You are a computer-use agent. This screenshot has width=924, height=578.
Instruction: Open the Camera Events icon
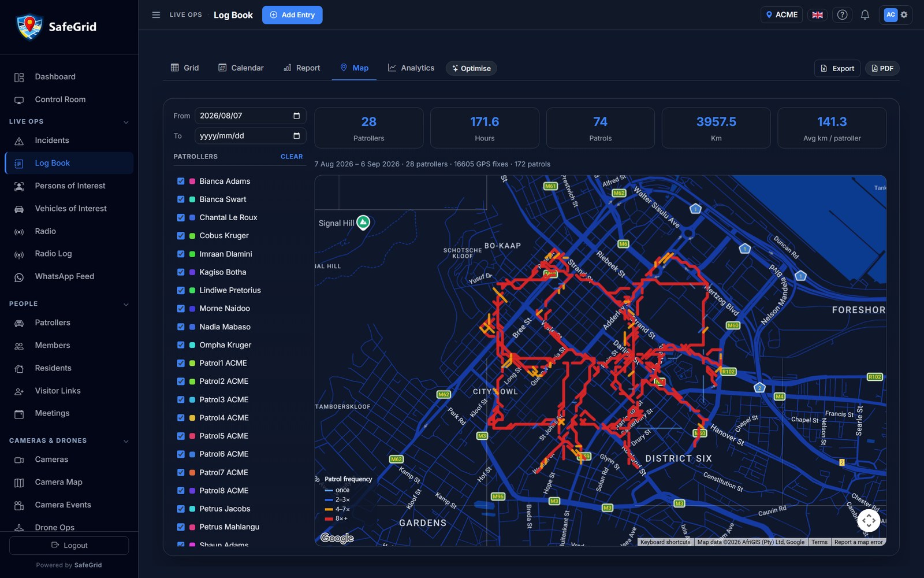pos(19,506)
